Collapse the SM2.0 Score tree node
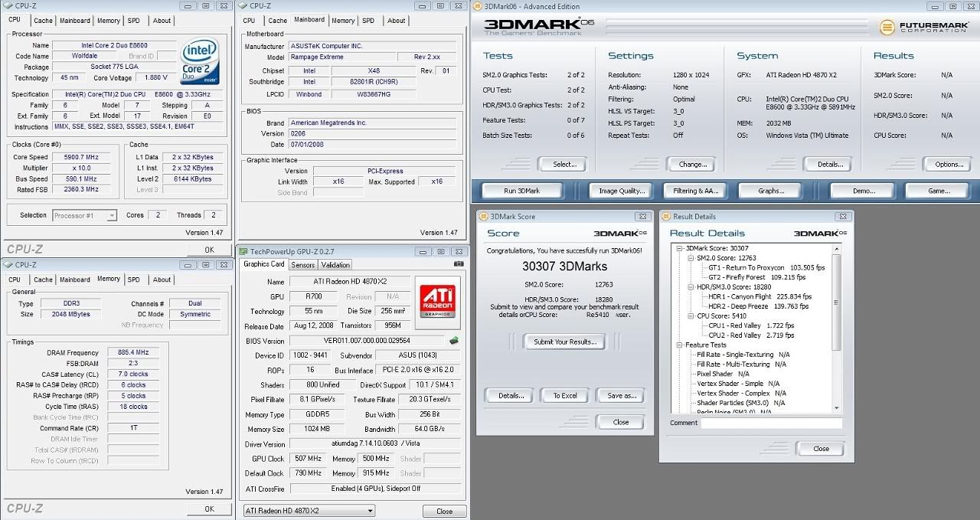 tap(691, 258)
